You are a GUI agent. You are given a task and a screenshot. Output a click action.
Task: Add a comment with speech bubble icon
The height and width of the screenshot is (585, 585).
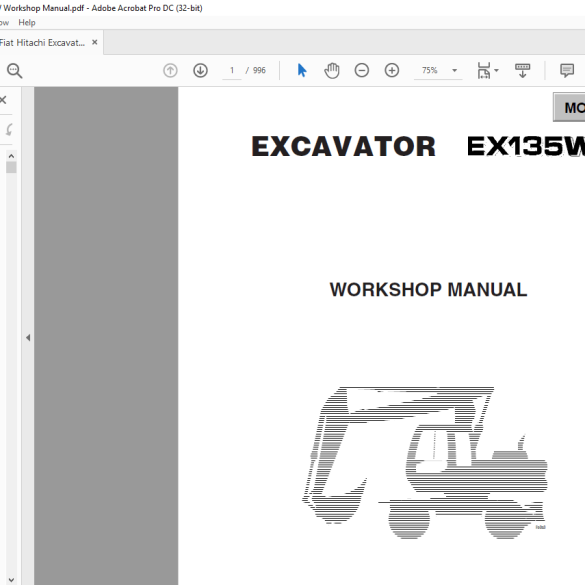567,71
